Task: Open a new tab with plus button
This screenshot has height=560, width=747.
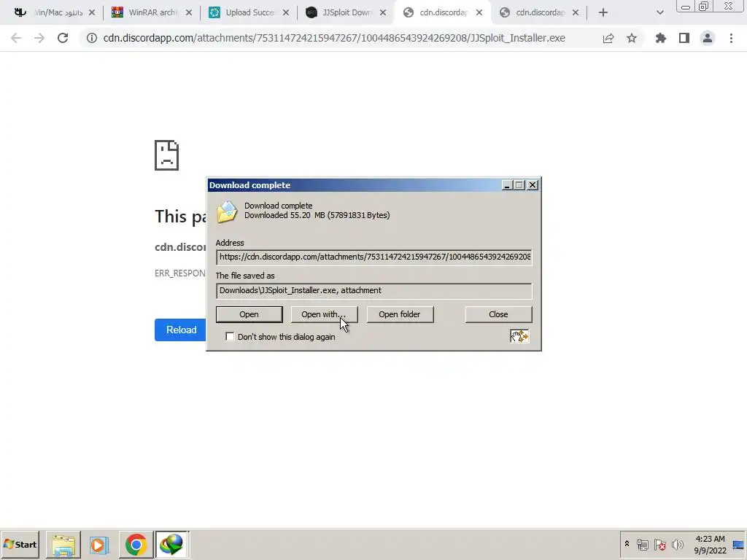Action: click(603, 13)
